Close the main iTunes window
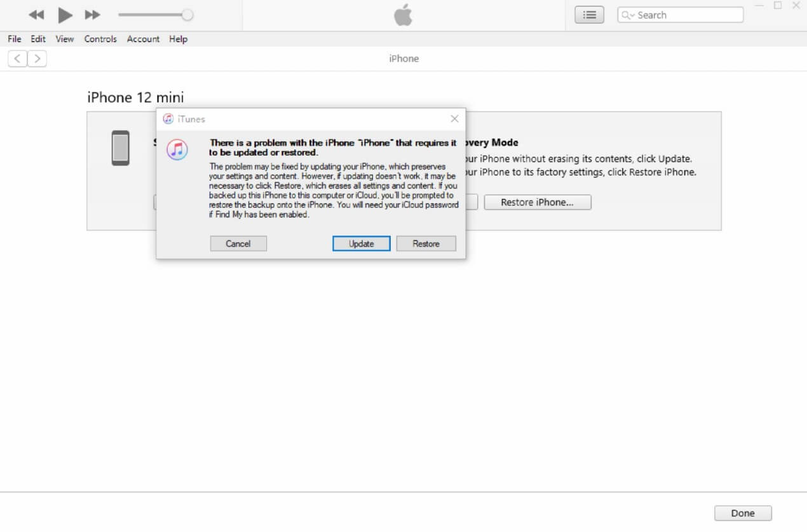The image size is (807, 532). click(x=796, y=5)
